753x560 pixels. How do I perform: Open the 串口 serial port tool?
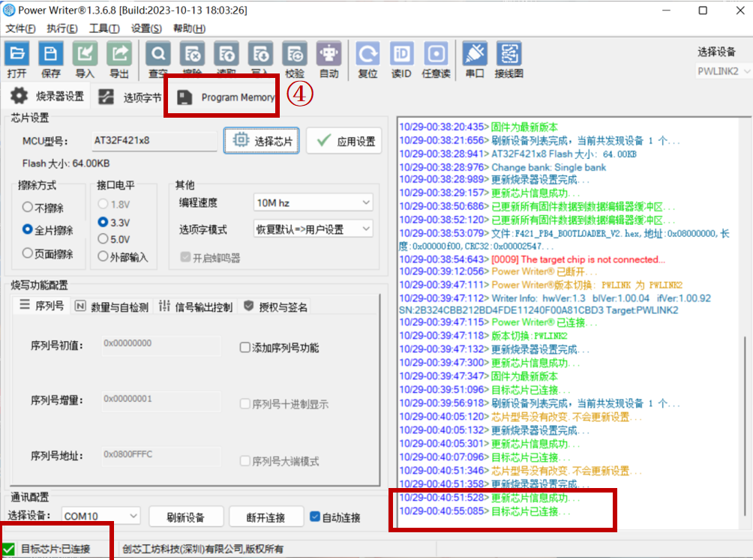click(x=475, y=53)
